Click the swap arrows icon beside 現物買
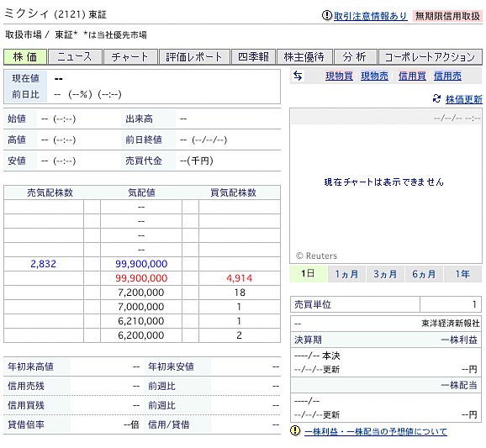This screenshot has height=448, width=486. pyautogui.click(x=298, y=76)
